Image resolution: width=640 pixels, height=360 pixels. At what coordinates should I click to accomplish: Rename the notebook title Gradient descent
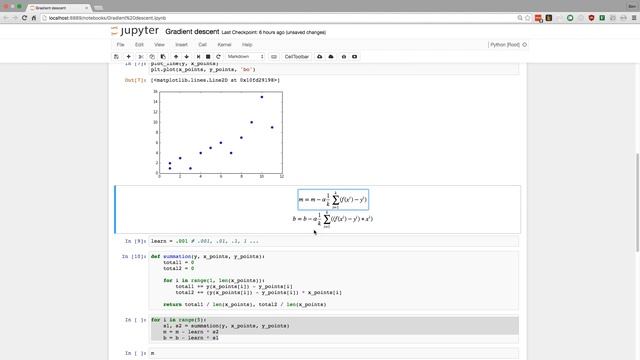pos(192,32)
